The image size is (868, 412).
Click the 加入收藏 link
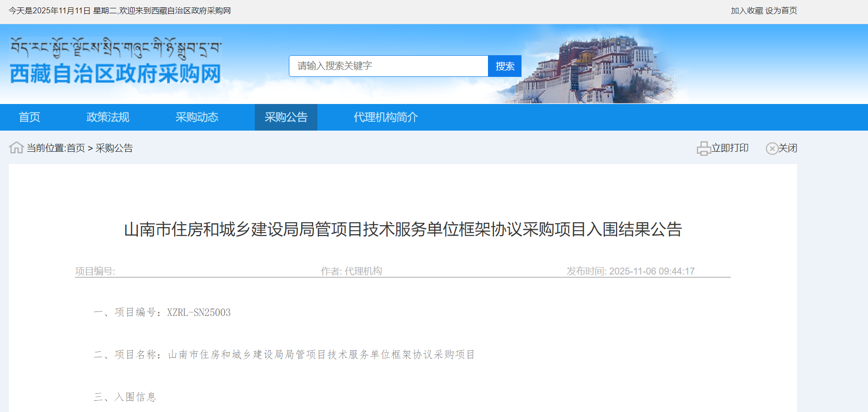[746, 11]
